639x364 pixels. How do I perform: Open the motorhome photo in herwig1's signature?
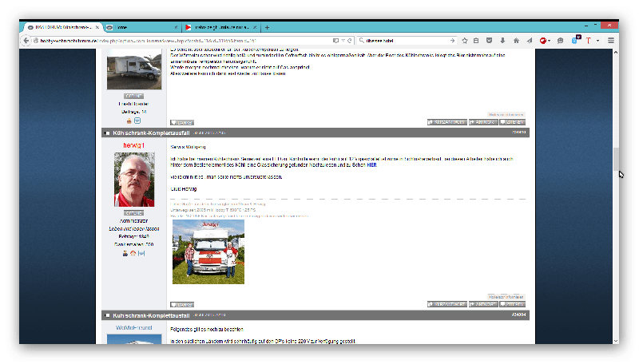point(208,251)
